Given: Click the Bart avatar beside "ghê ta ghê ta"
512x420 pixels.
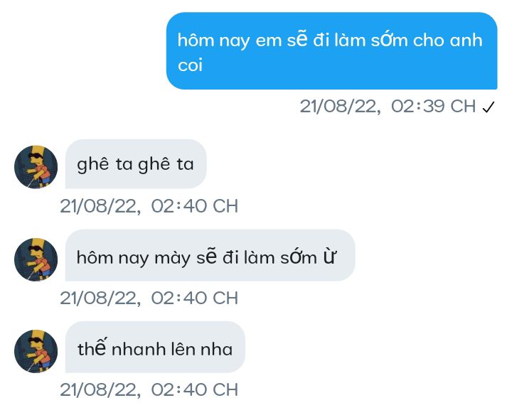Looking at the screenshot, I should 36,167.
